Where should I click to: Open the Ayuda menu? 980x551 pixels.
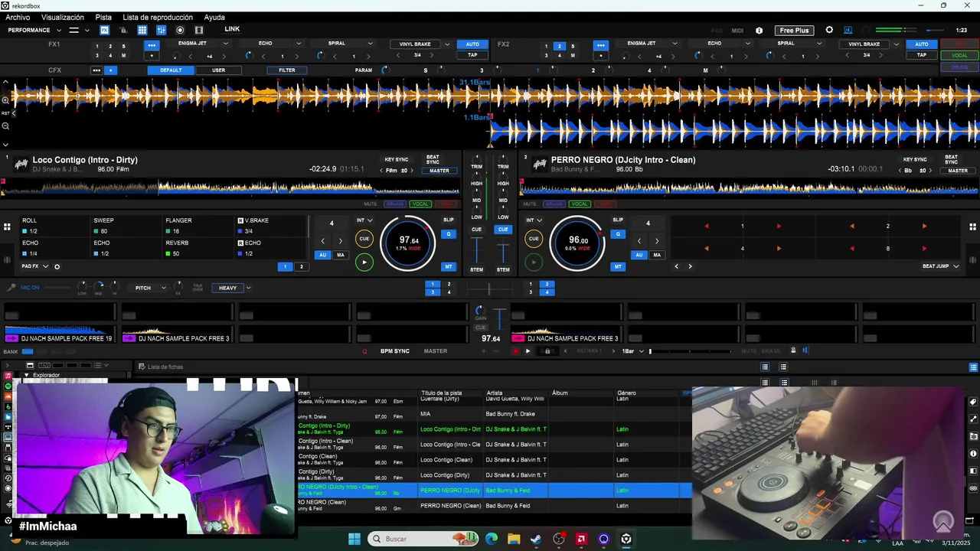tap(214, 17)
